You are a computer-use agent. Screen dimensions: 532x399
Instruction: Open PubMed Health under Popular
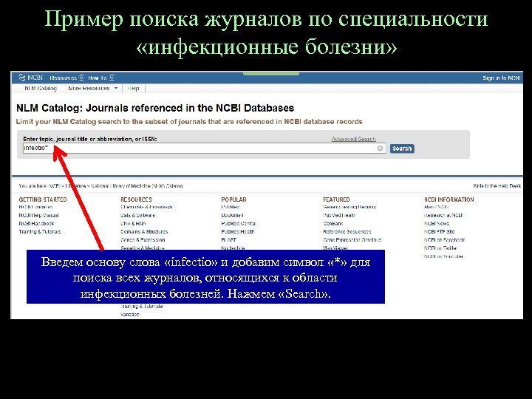pos(238,232)
